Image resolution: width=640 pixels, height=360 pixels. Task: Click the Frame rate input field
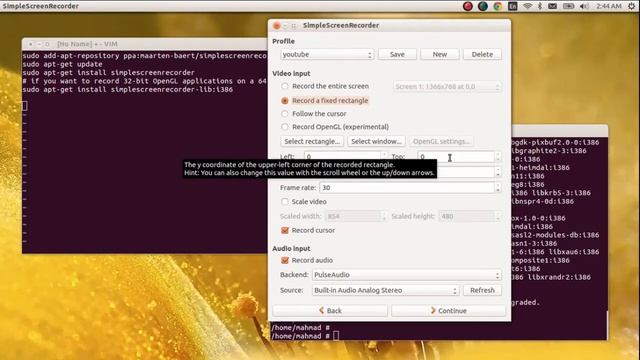tap(407, 188)
